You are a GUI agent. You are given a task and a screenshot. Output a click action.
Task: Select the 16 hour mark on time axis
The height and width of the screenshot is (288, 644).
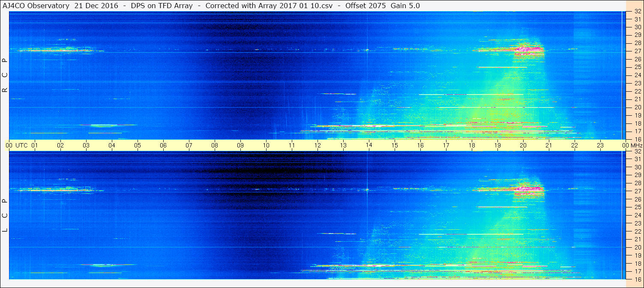tap(420, 145)
